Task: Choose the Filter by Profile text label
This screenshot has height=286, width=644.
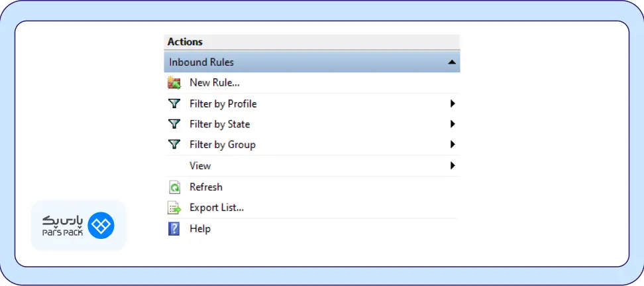Action: (223, 104)
